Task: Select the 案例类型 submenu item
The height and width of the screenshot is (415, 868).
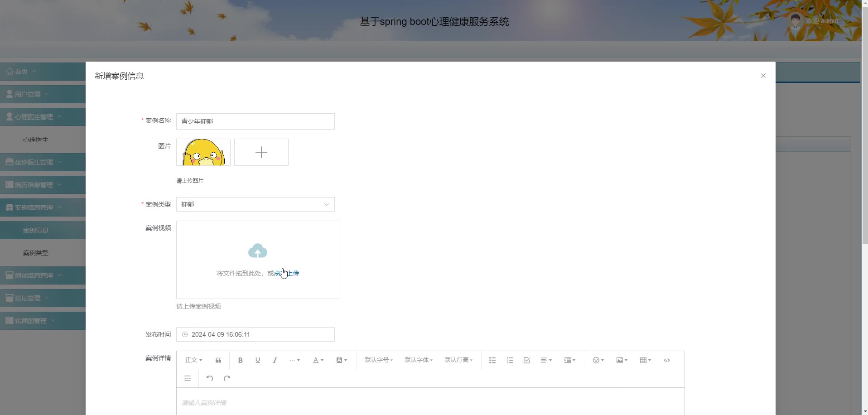Action: click(43, 253)
